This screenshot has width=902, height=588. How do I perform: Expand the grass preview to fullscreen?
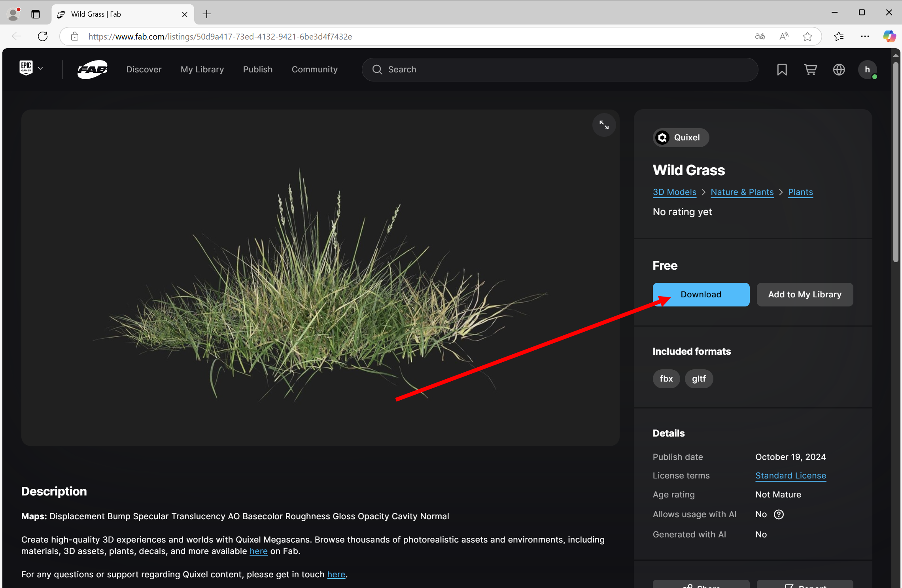(x=603, y=125)
